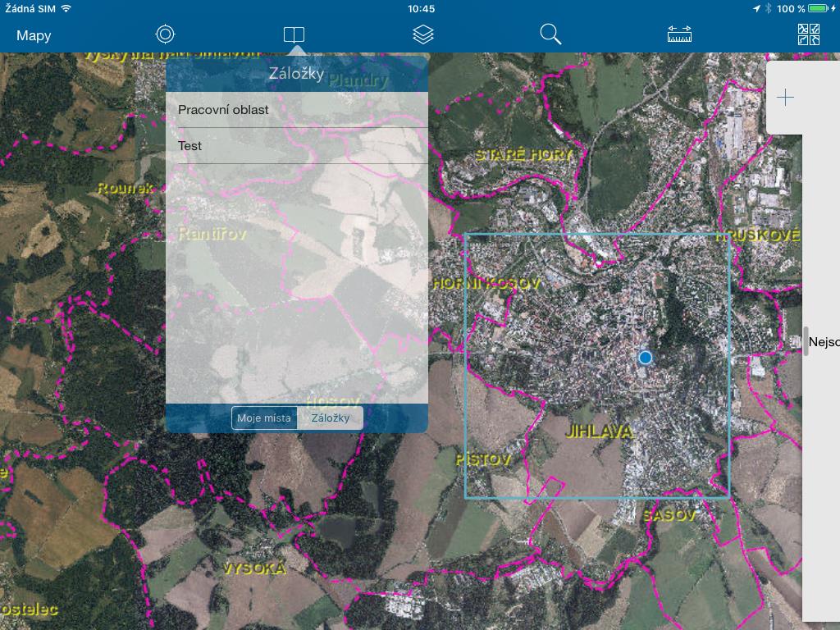840x630 pixels.
Task: Tap the STARÉ HORY map label
Action: pos(524,155)
